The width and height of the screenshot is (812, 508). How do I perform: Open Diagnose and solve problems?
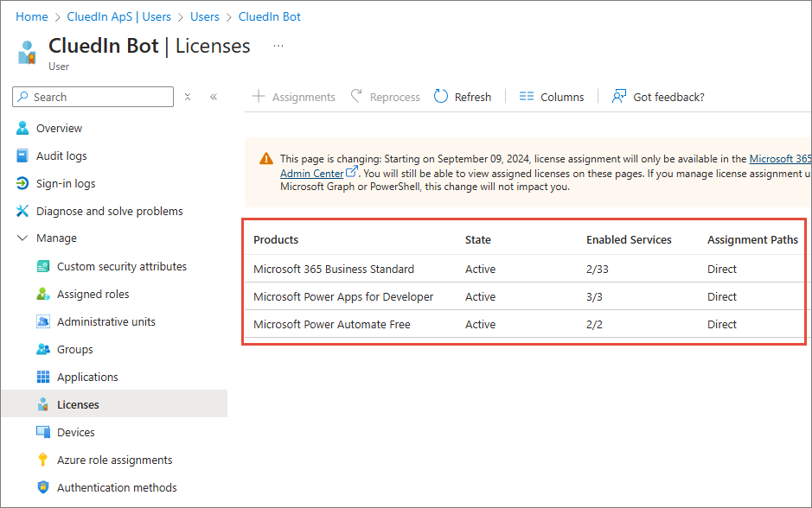[x=109, y=211]
